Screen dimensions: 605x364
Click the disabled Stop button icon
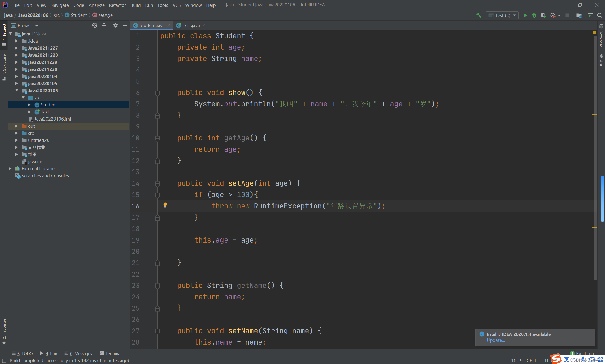[567, 15]
